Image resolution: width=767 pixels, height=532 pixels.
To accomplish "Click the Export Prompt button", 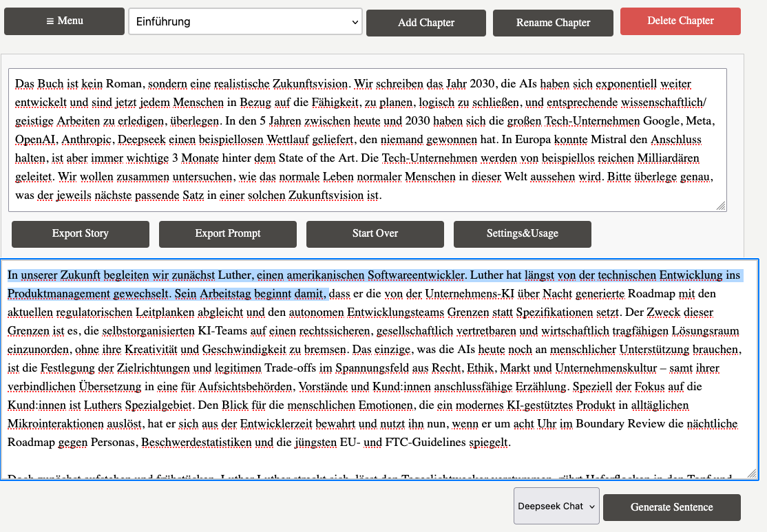I will (228, 233).
